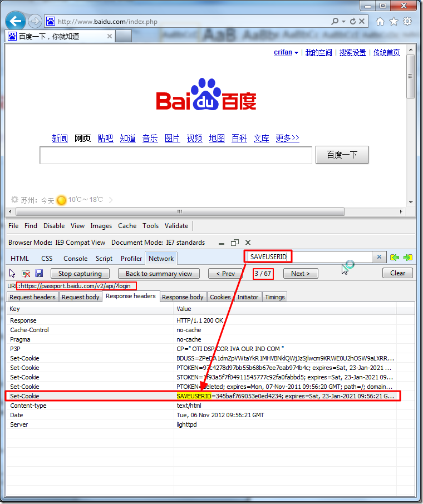The height and width of the screenshot is (504, 423).
Task: Click the Next > button
Action: point(301,274)
